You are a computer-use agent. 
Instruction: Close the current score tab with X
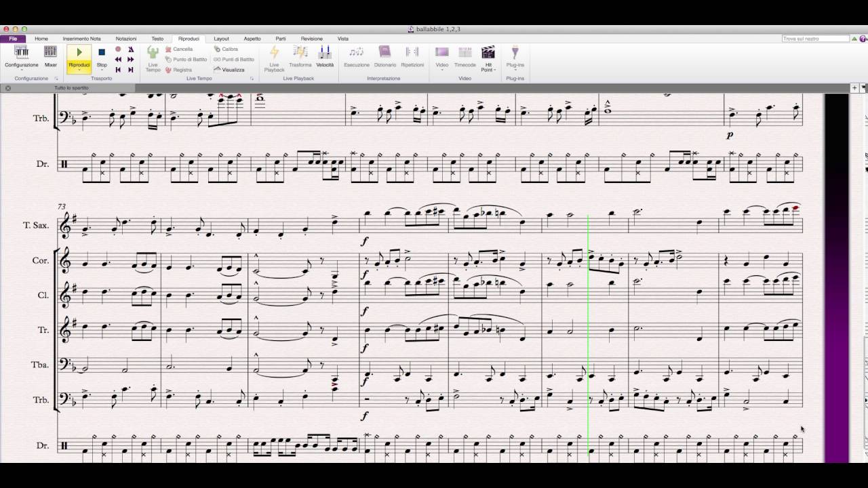[7, 88]
